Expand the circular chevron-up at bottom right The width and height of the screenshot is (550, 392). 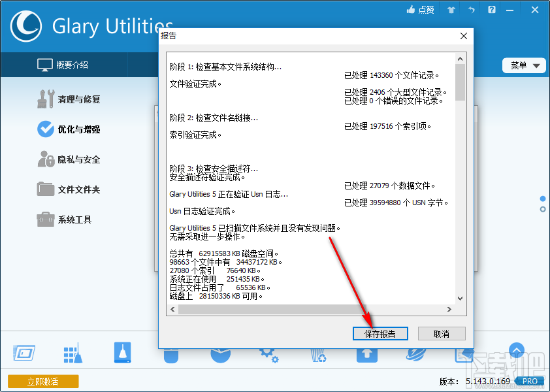517,350
